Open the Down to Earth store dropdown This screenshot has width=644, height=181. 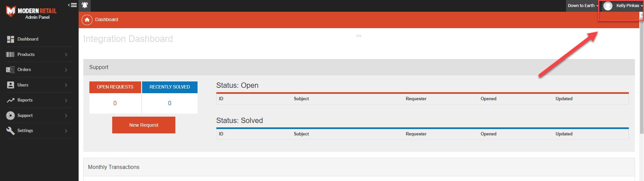(x=583, y=6)
